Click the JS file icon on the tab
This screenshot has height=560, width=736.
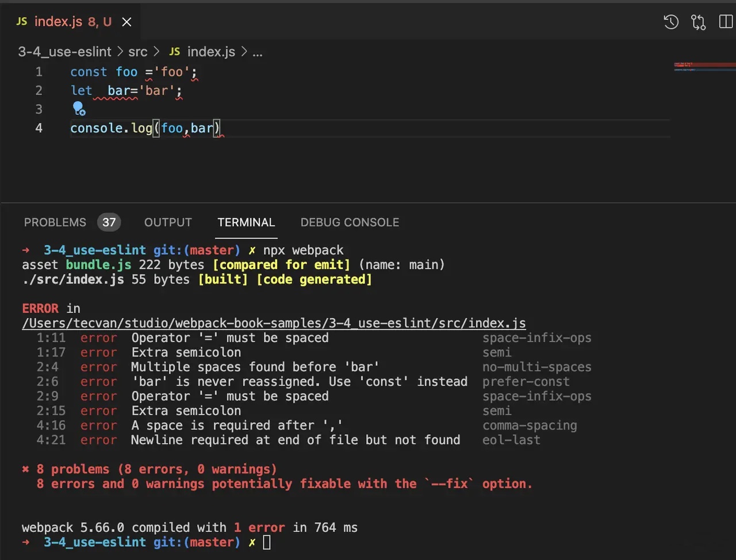coord(22,22)
